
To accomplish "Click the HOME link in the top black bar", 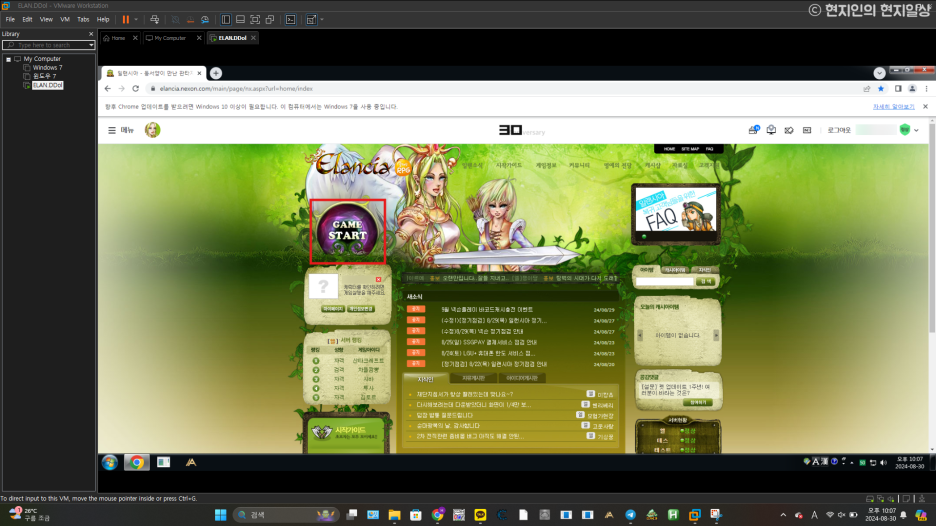I will 669,149.
